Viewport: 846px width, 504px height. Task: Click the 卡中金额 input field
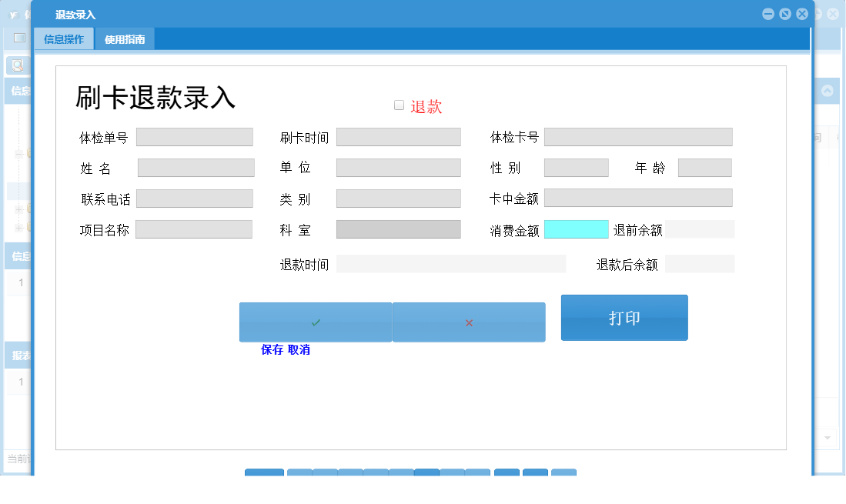click(637, 198)
